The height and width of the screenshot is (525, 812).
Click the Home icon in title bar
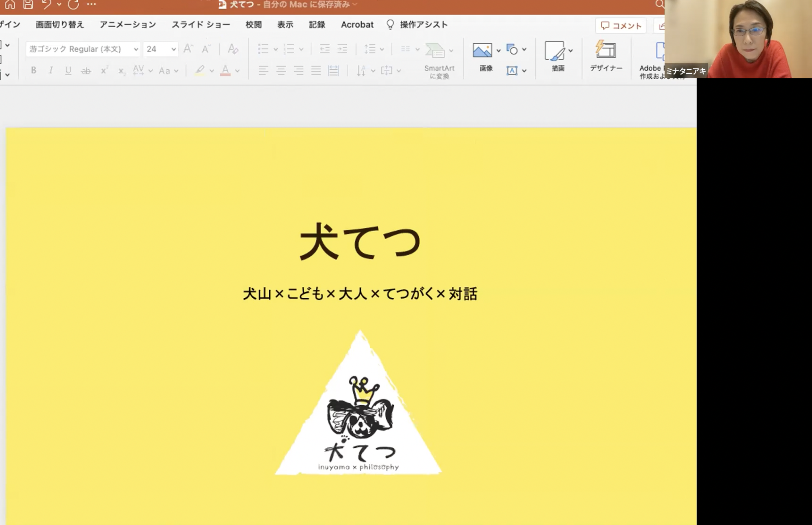point(10,4)
